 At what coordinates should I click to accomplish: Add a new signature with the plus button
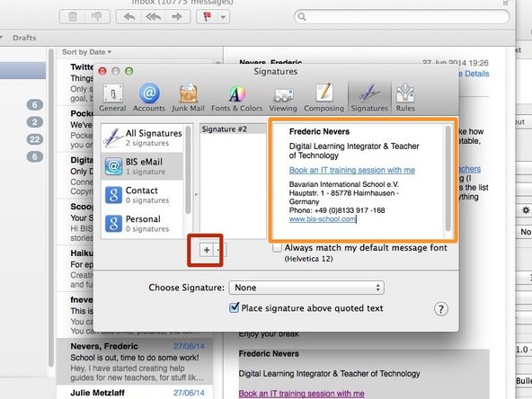click(x=207, y=250)
